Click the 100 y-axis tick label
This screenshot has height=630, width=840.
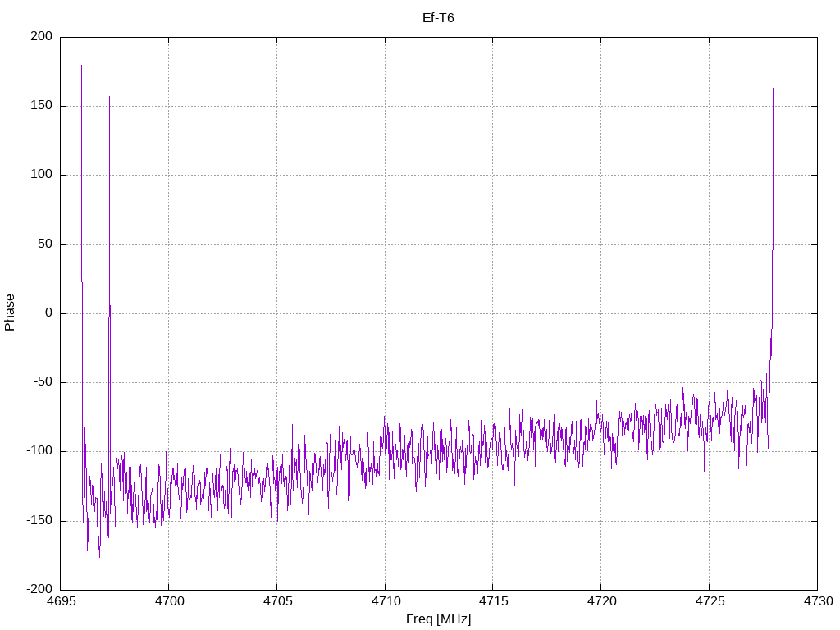(x=43, y=175)
